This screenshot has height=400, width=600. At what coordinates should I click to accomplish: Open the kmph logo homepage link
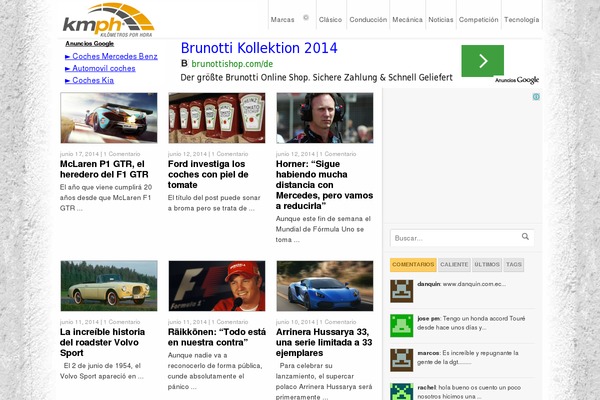point(109,20)
